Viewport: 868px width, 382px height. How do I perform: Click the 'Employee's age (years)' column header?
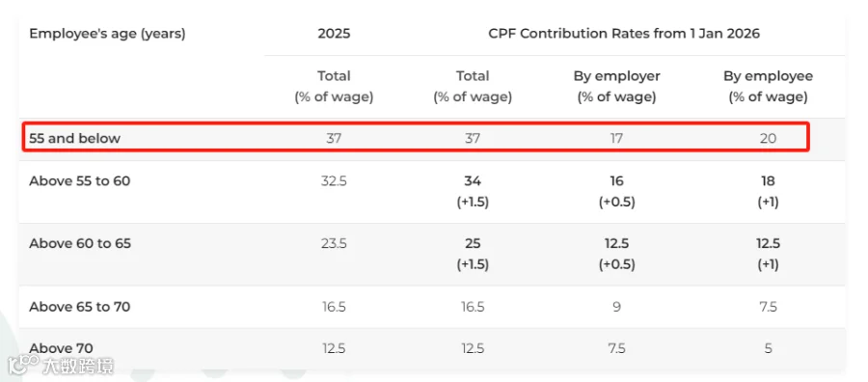tap(107, 34)
